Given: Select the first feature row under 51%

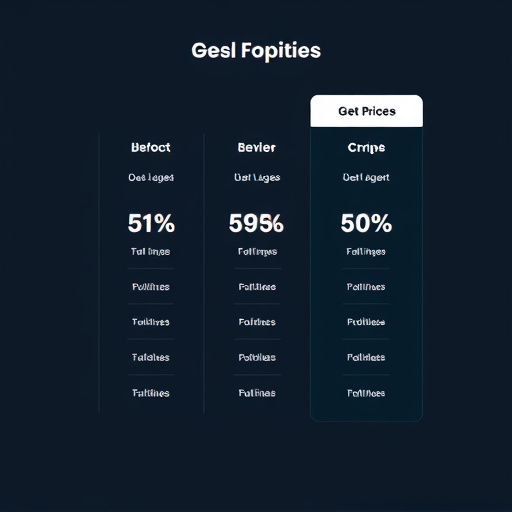Looking at the screenshot, I should (150, 251).
